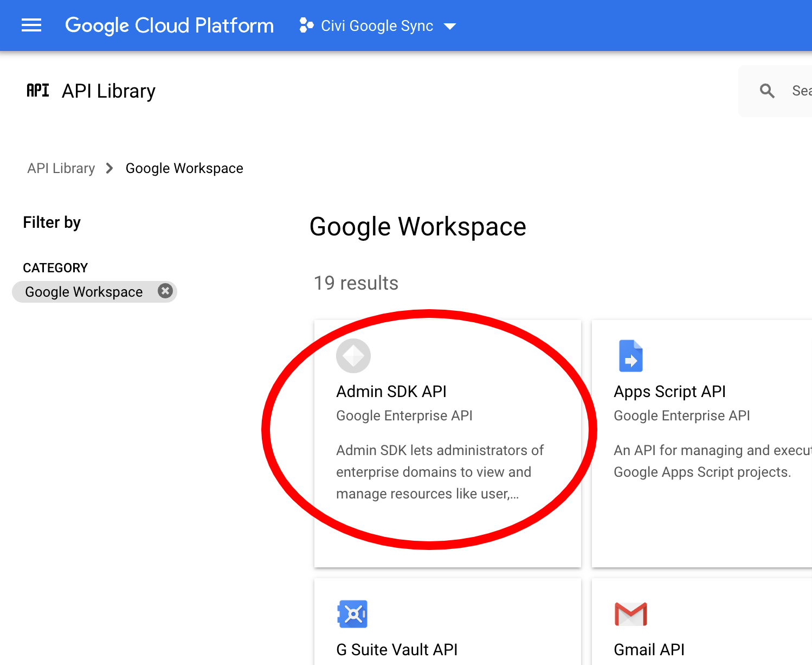Click 'Google Enterprise API' under Apps Script API
Viewport: 812px width, 665px height.
[x=682, y=415]
